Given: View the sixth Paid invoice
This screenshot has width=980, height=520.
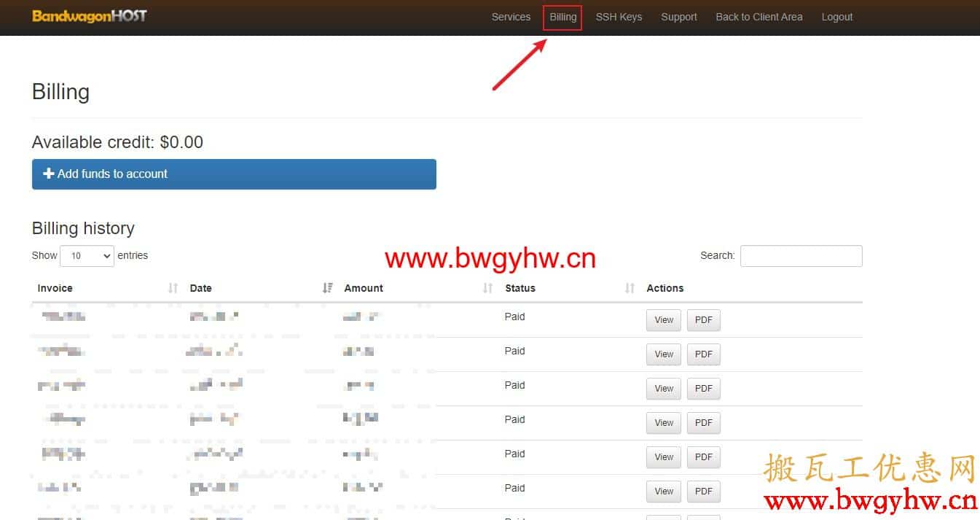Looking at the screenshot, I should [664, 492].
